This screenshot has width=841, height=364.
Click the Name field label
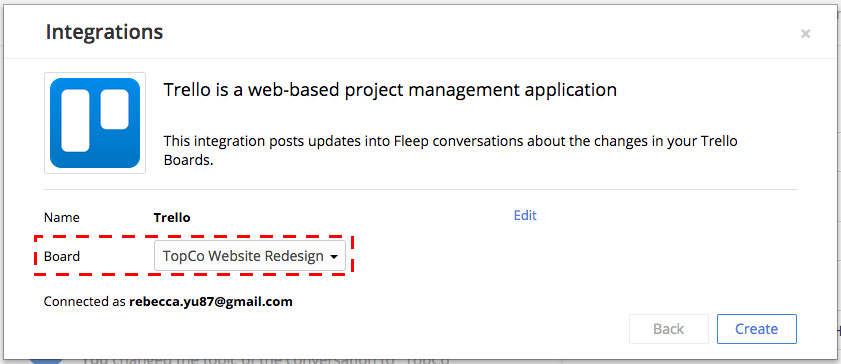62,218
